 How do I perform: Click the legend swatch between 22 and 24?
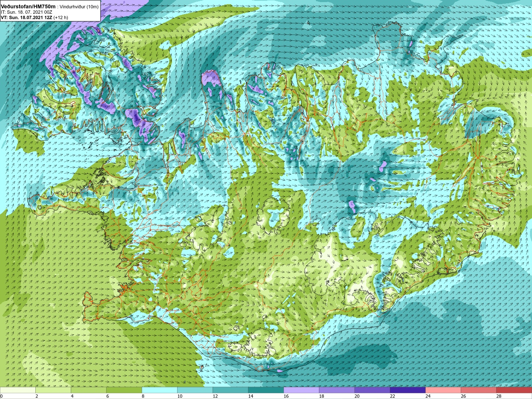(408, 390)
